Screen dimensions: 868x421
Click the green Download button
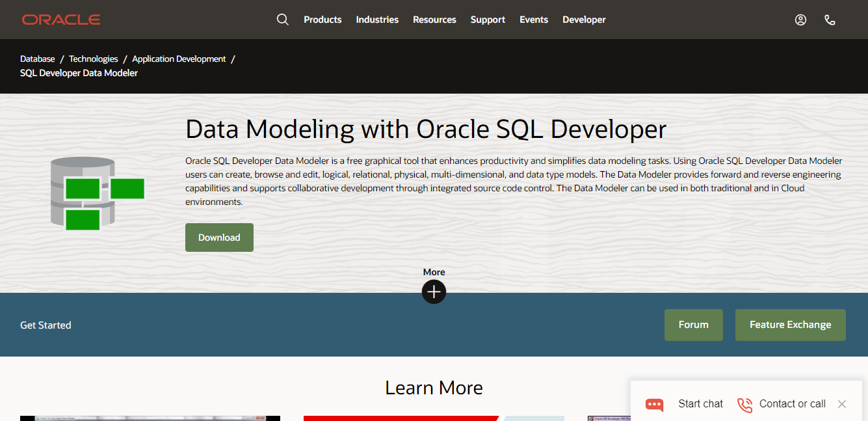tap(219, 238)
